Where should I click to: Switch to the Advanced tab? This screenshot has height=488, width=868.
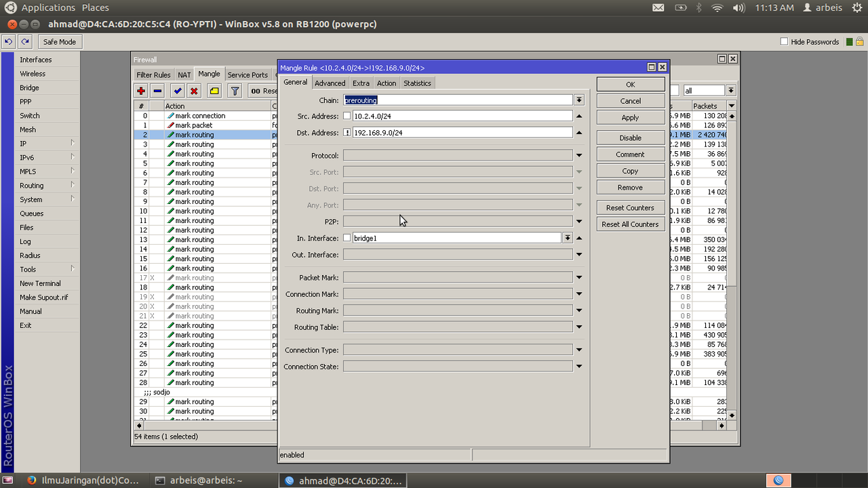[330, 83]
